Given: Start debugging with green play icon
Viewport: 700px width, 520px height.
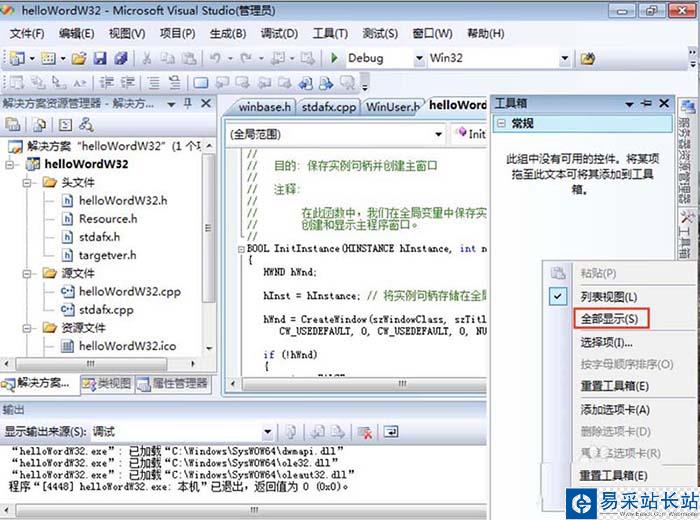Looking at the screenshot, I should point(334,58).
